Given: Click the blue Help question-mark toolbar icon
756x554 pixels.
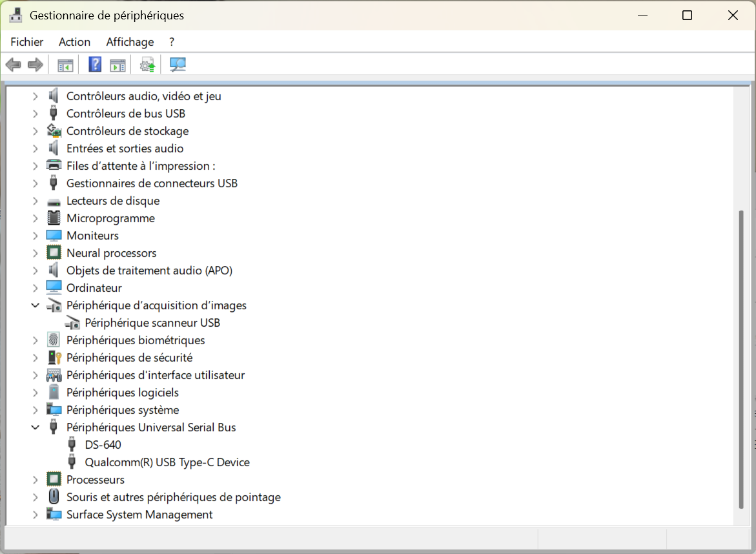Looking at the screenshot, I should pyautogui.click(x=95, y=64).
